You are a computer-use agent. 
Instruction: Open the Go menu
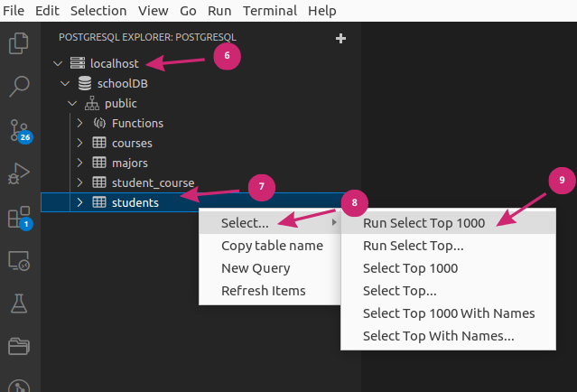(188, 11)
